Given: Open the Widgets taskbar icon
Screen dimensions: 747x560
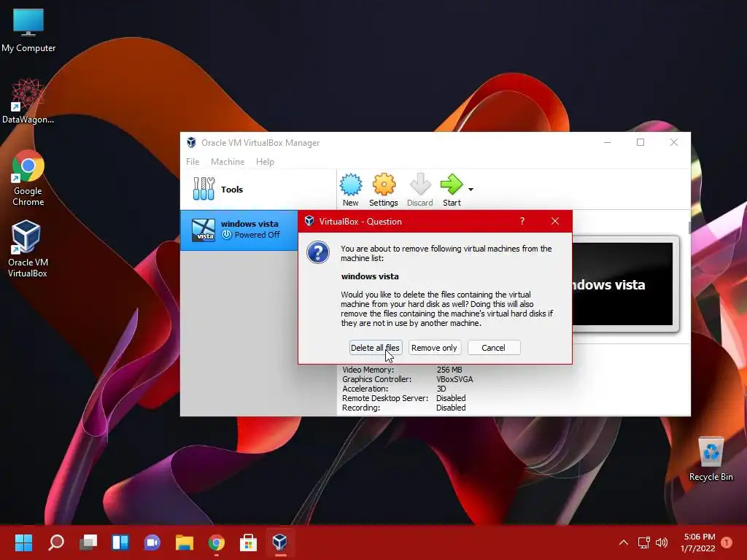Looking at the screenshot, I should (120, 542).
